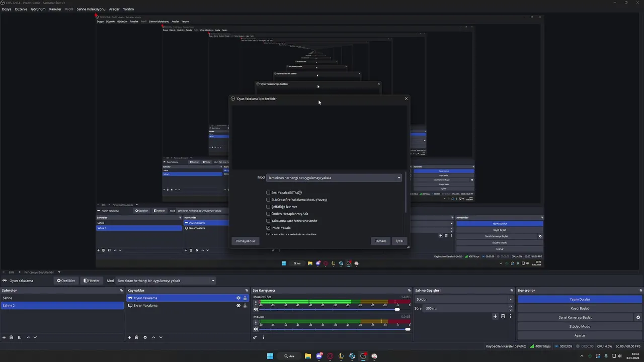644x362 pixels.
Task: Move source up using Kaynaklar up arrow
Action: pos(153,337)
